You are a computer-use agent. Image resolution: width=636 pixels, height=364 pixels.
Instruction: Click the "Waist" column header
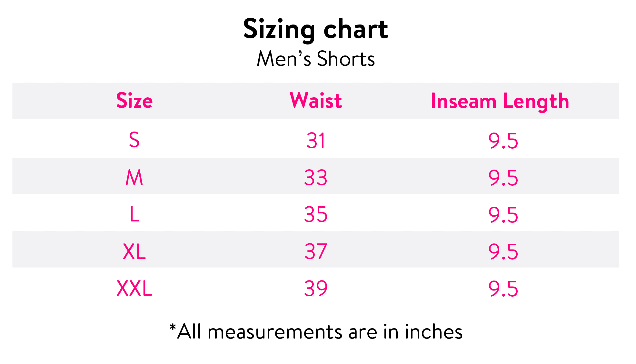pos(315,101)
